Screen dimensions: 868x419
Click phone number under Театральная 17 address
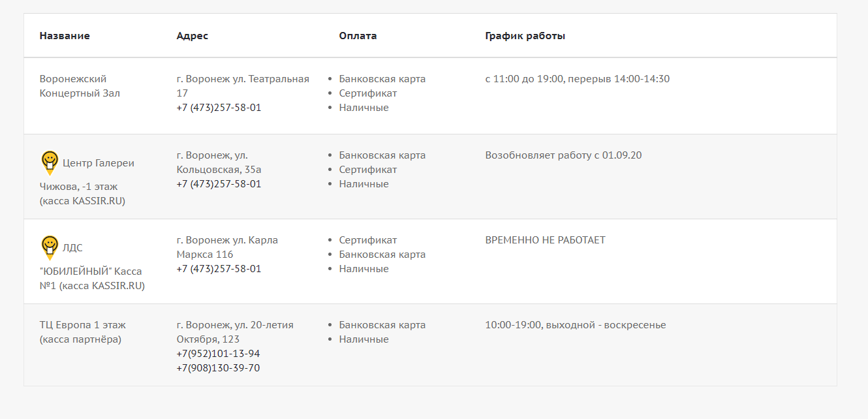[x=219, y=108]
